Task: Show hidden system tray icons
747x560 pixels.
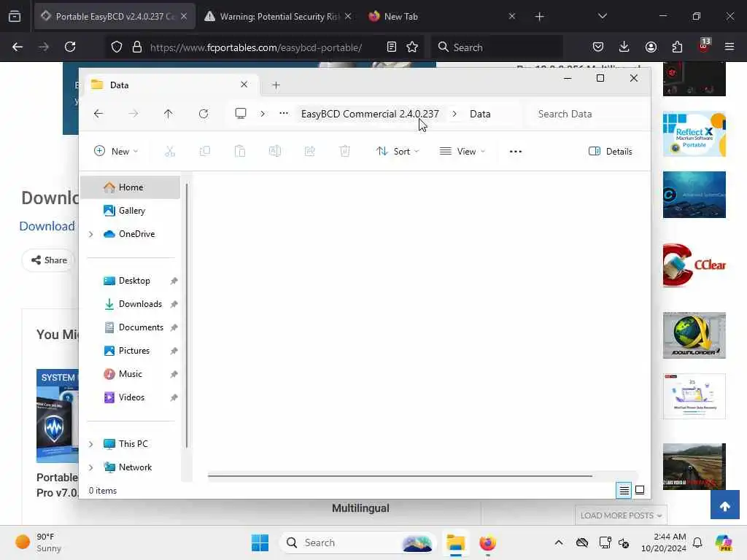Action: pyautogui.click(x=559, y=542)
